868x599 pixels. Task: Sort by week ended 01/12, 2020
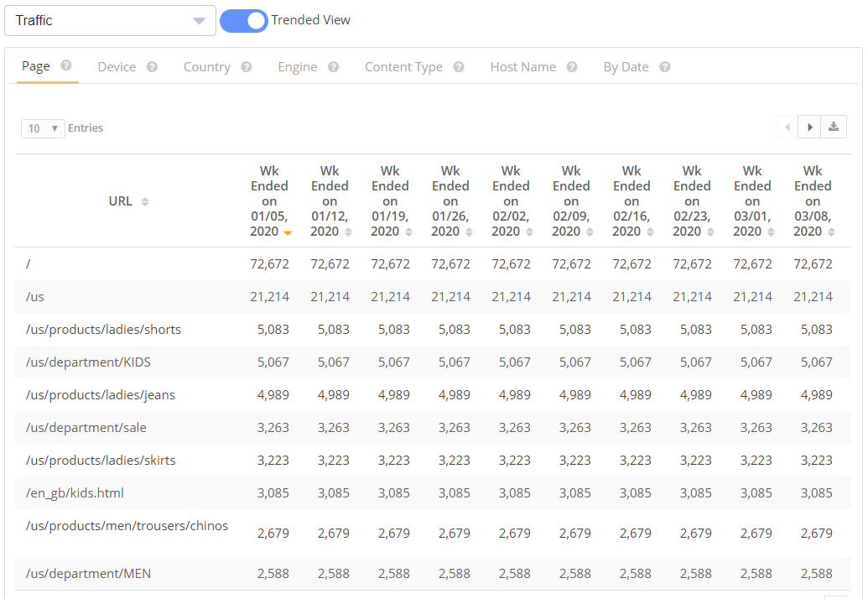[348, 232]
